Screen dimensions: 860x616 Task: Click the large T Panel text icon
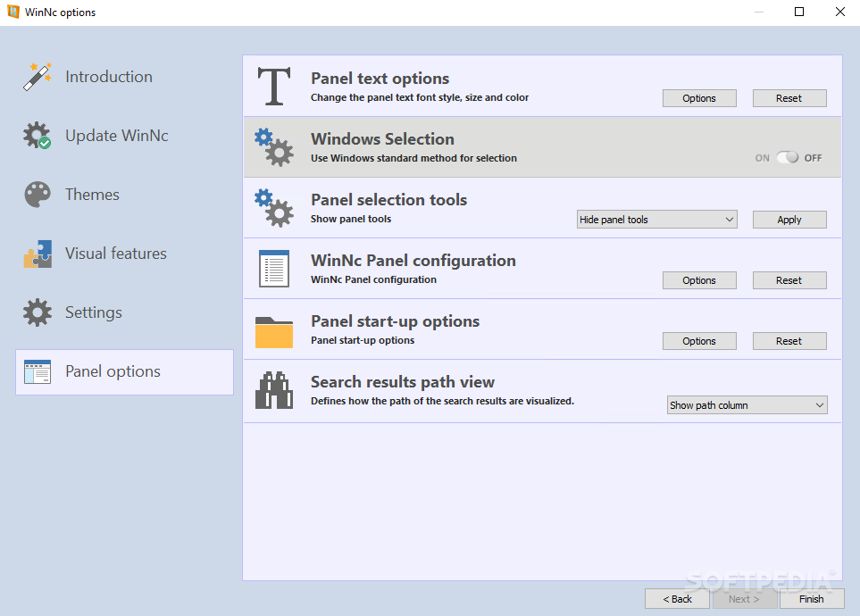274,86
